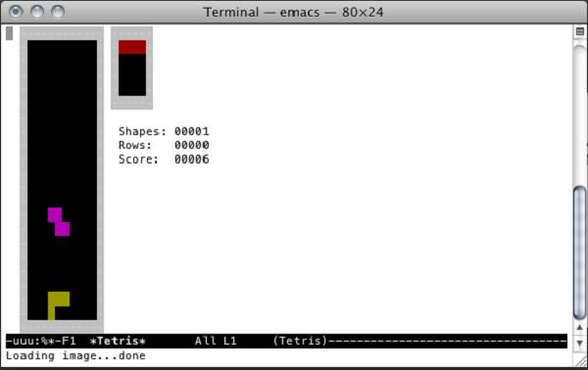
Task: Click the split-pane icon above the scrollbar
Action: pos(580,32)
